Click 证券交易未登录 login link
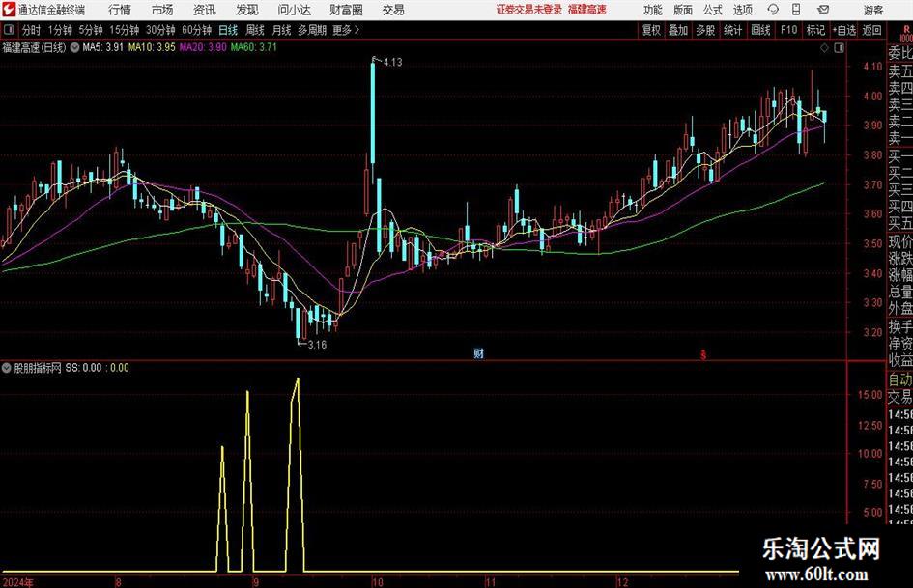Viewport: 913px width, 588px height. pos(529,10)
